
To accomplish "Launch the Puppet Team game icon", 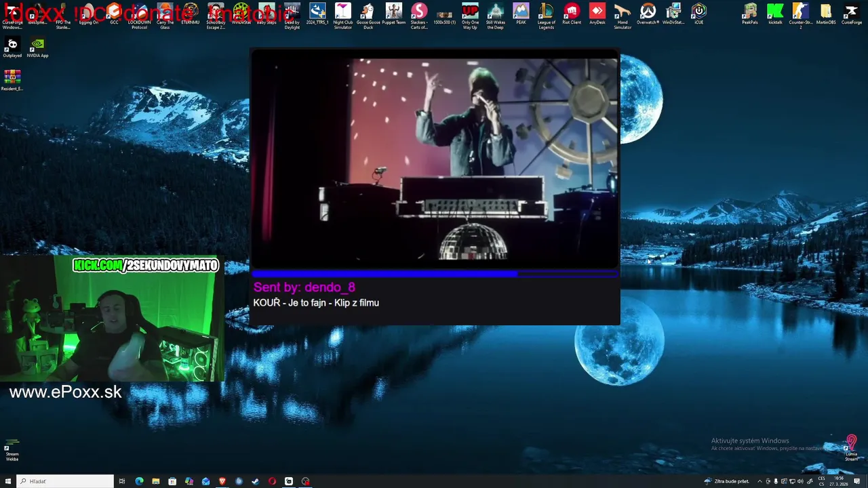I will click(394, 14).
